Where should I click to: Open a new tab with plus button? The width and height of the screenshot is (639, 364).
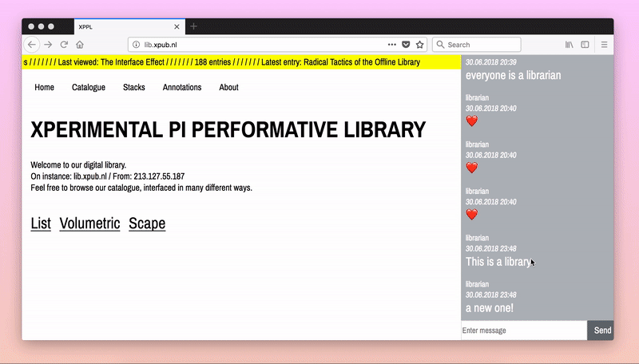tap(193, 26)
